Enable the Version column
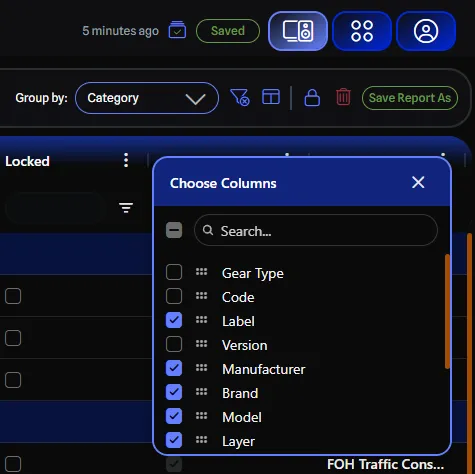 point(174,344)
